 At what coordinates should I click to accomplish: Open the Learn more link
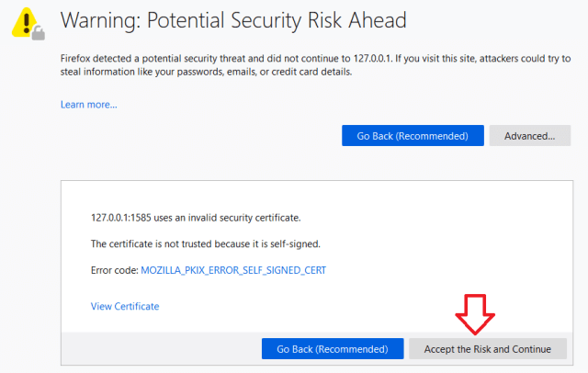(89, 105)
